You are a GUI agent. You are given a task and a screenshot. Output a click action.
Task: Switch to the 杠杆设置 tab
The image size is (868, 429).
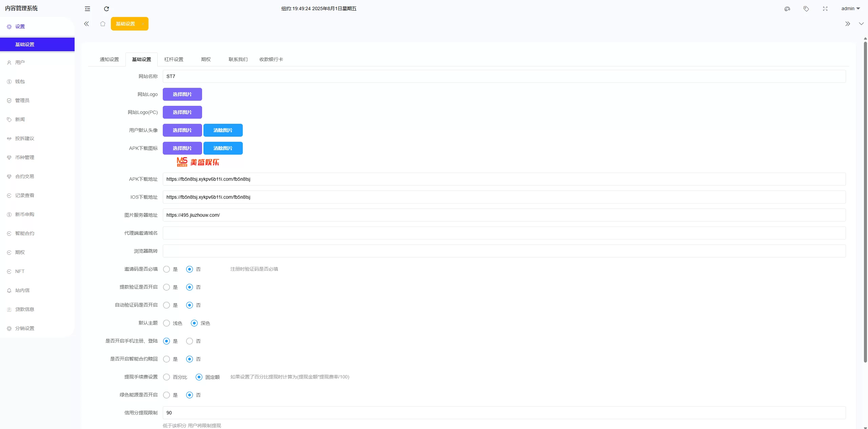(174, 59)
